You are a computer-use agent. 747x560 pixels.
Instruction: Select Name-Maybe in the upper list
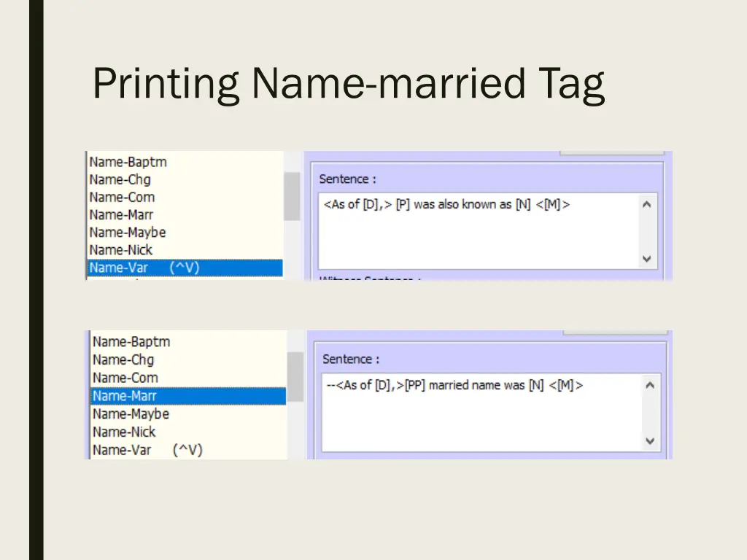128,233
